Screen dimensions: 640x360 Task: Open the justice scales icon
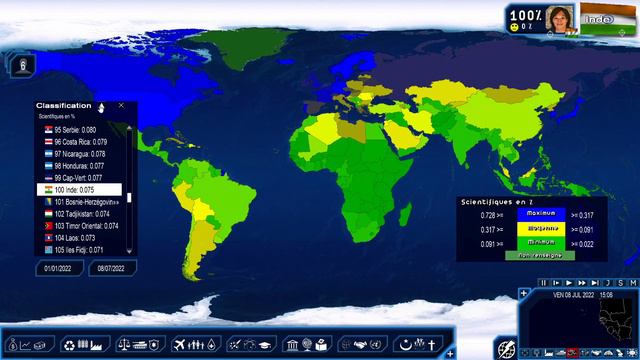click(x=124, y=345)
